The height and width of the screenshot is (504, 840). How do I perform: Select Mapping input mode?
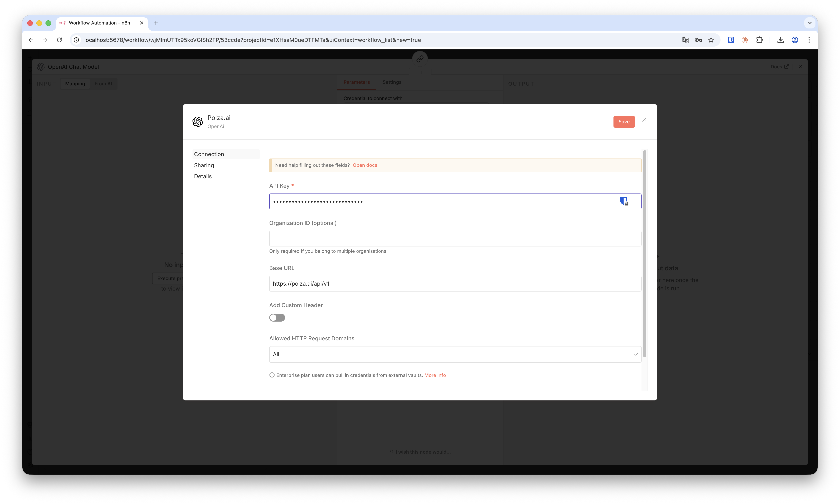pyautogui.click(x=75, y=84)
